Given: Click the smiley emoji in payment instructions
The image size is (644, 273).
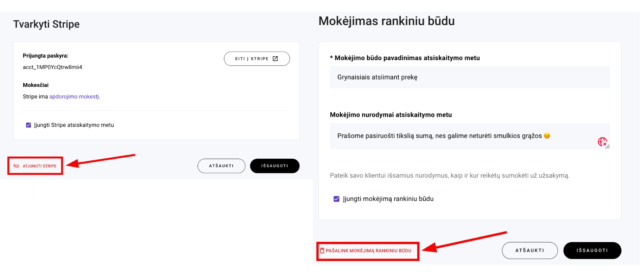Looking at the screenshot, I should (547, 136).
